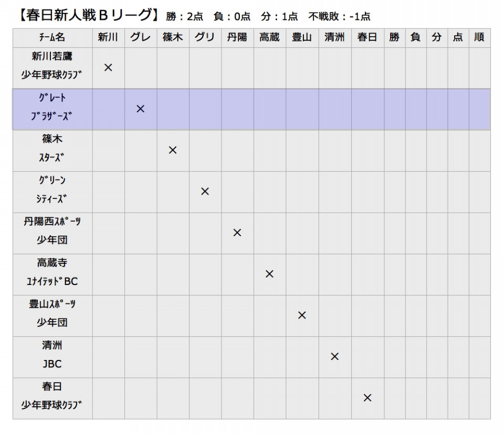Viewport: 504px width, 434px height.
Task: Select team name 篠木 スターズ
Action: pyautogui.click(x=52, y=148)
